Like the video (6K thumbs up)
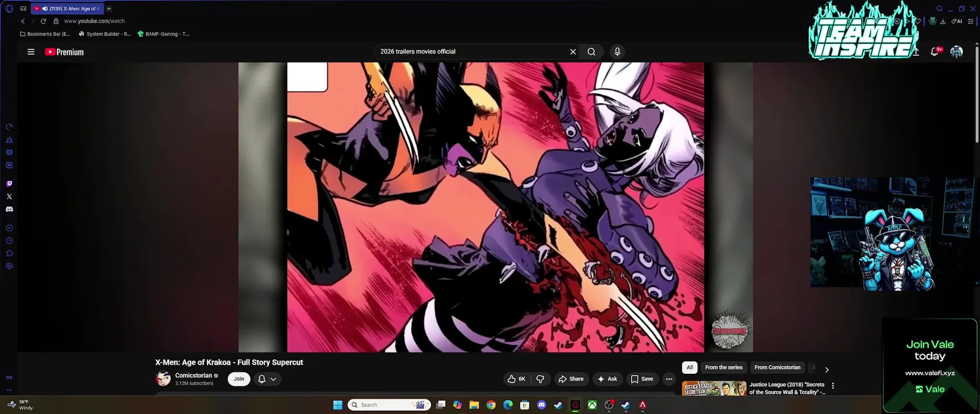 [x=516, y=379]
